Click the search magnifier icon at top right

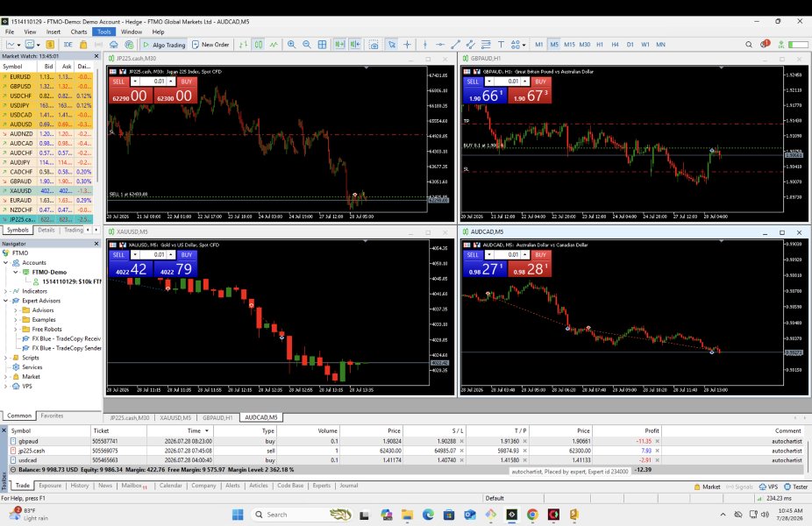pos(749,45)
